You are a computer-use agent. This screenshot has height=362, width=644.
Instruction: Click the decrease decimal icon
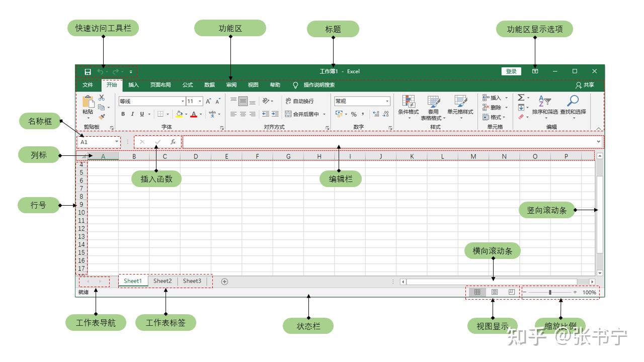[x=386, y=114]
